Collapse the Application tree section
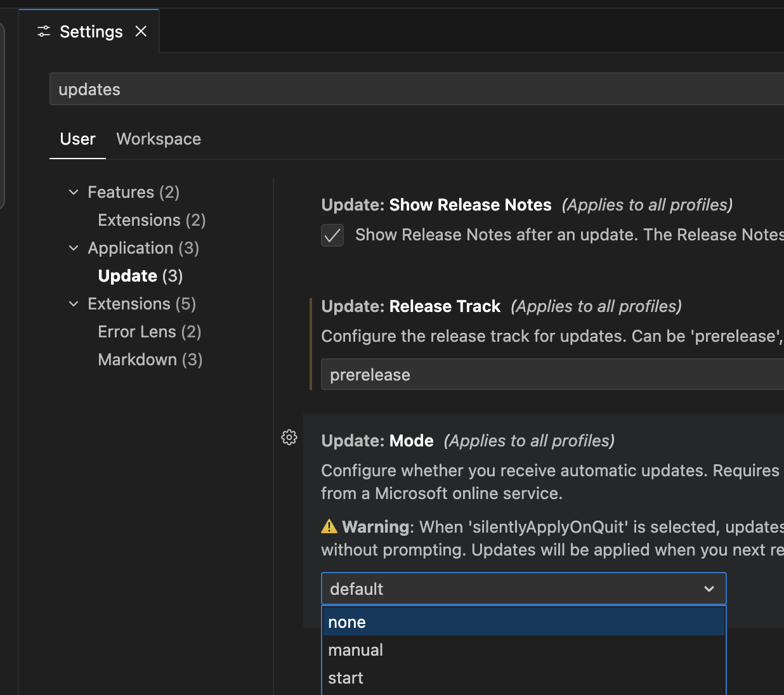 pos(74,248)
